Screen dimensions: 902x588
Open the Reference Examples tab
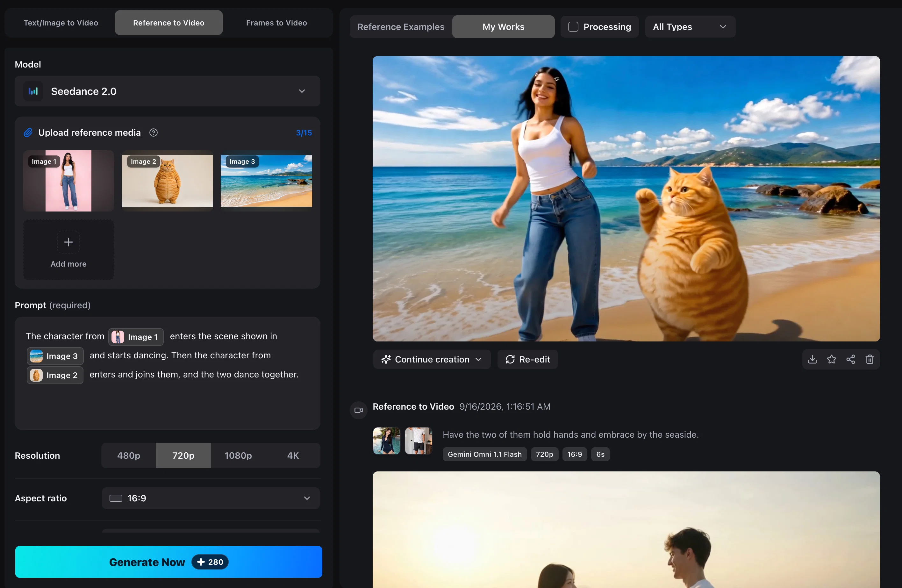401,27
